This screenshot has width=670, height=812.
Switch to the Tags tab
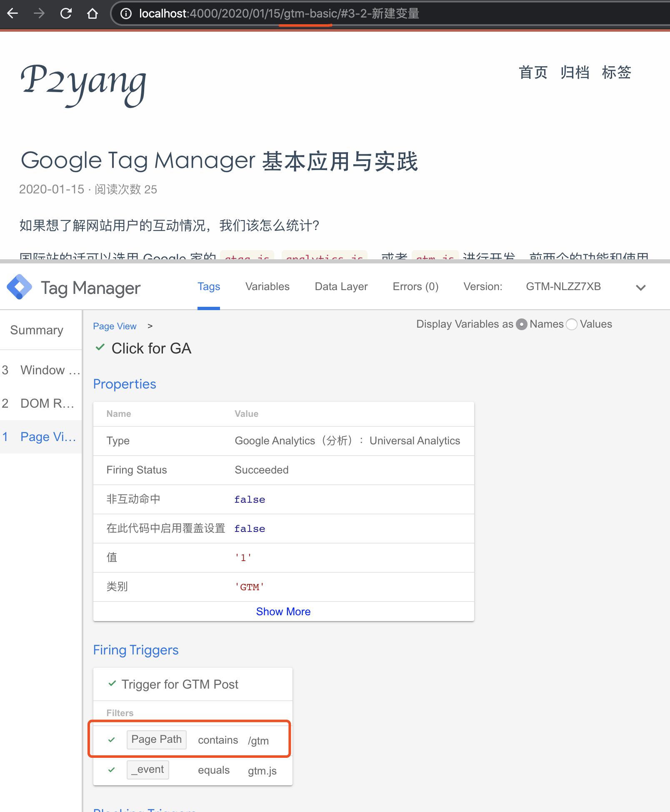tap(209, 287)
